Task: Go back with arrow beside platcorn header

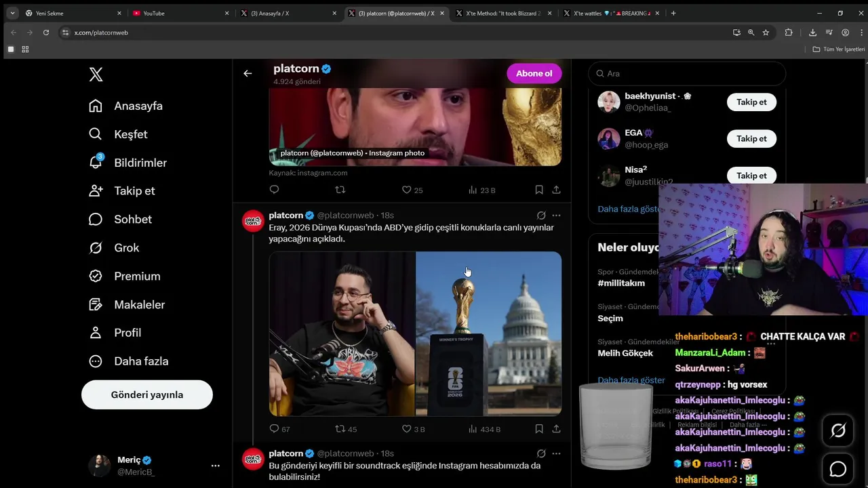Action: pyautogui.click(x=248, y=73)
